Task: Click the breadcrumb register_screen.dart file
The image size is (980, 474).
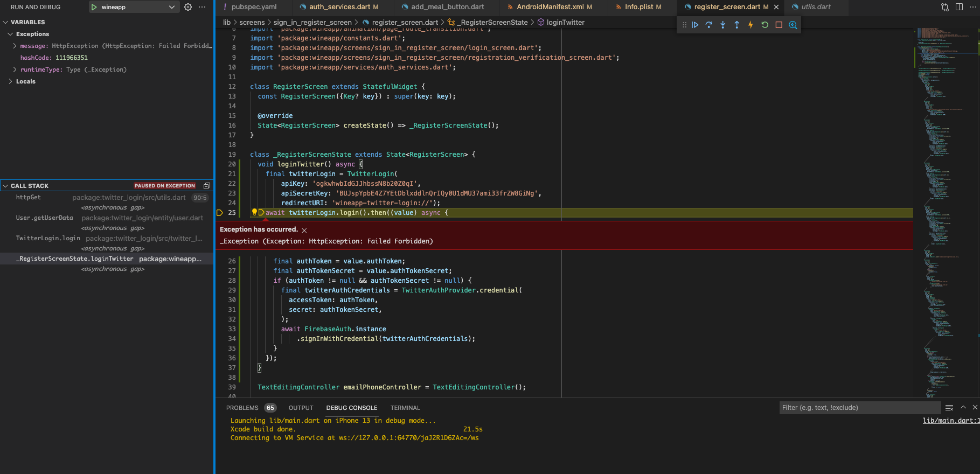Action: click(400, 22)
